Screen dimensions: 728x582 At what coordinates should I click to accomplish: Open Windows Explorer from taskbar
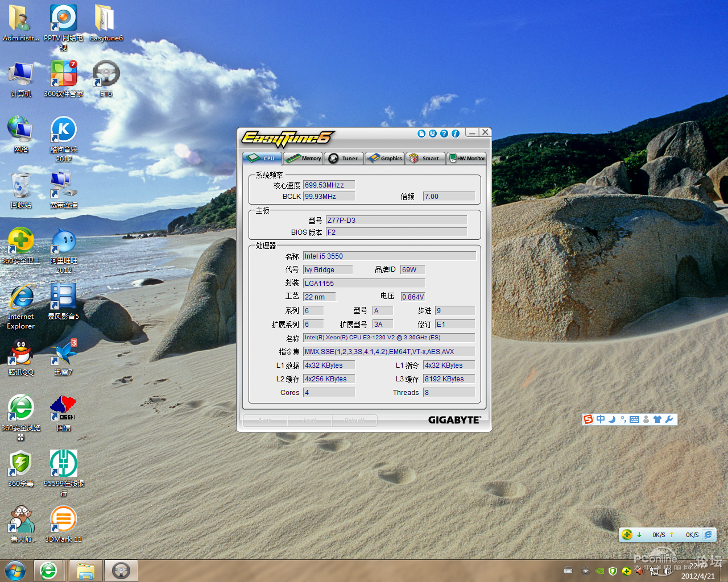click(86, 571)
